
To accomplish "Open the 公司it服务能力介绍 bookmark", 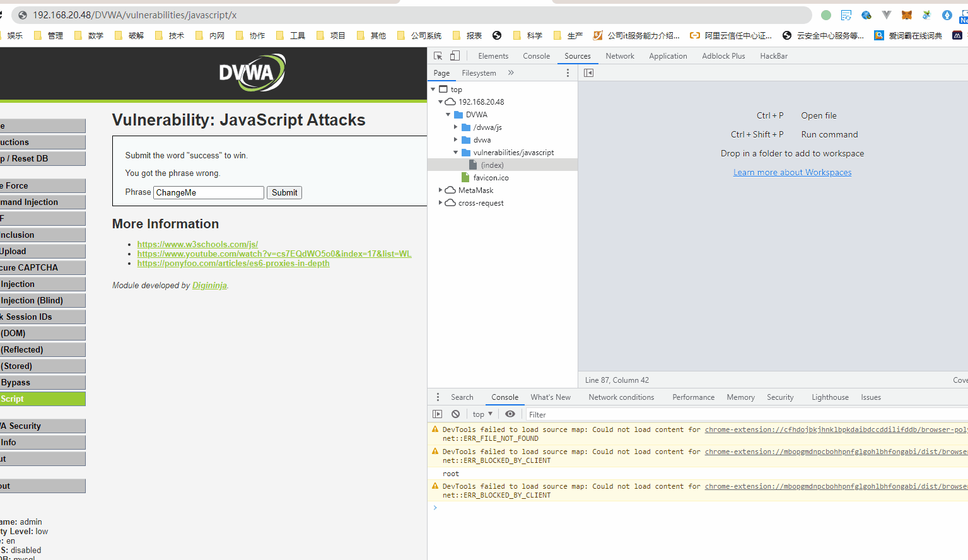I will click(x=636, y=36).
